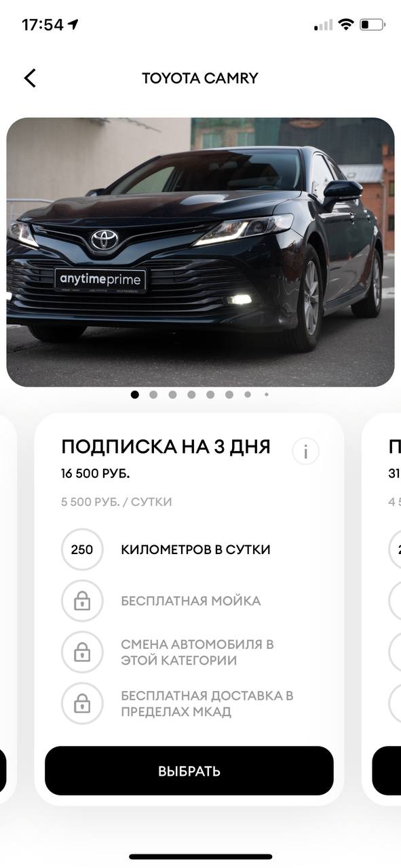Tap БЕСПЛАТНАЯ МОЙКА option text
The height and width of the screenshot is (868, 401).
click(191, 601)
